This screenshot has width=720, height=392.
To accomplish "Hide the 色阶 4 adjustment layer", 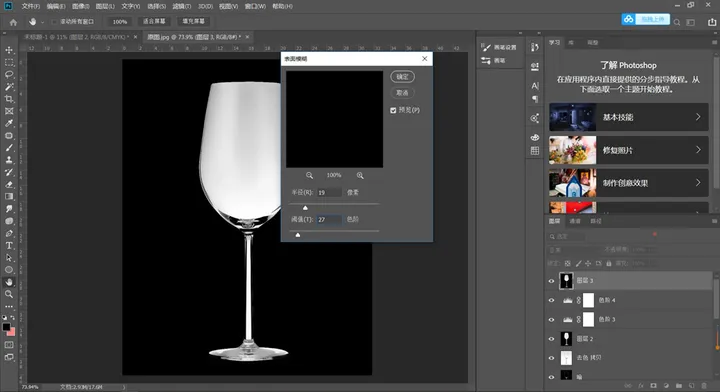I will click(x=551, y=300).
